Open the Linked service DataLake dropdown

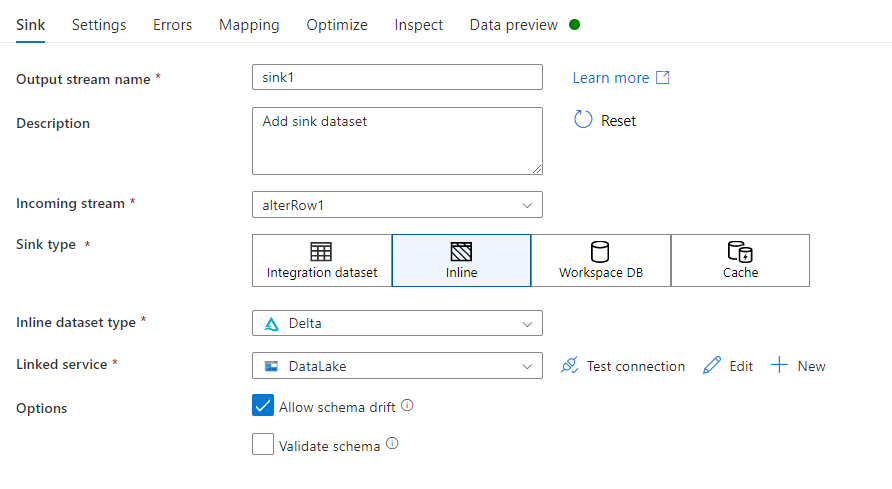(x=397, y=366)
